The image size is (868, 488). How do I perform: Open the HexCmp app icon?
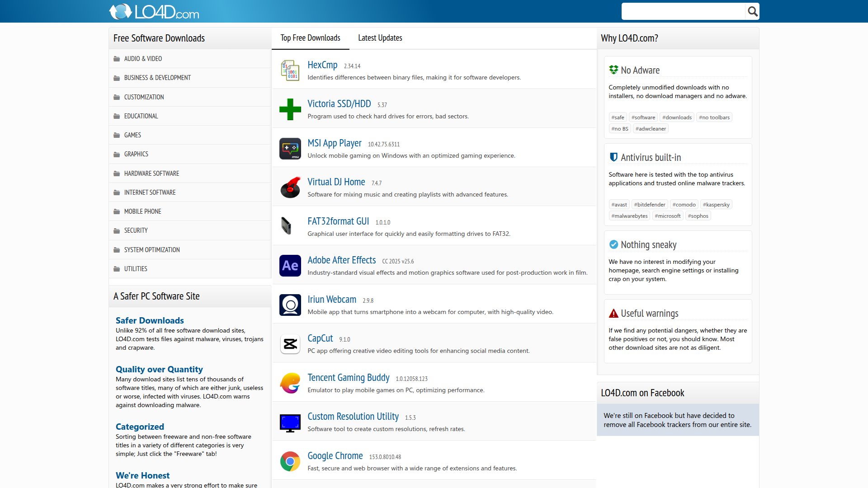click(x=290, y=70)
